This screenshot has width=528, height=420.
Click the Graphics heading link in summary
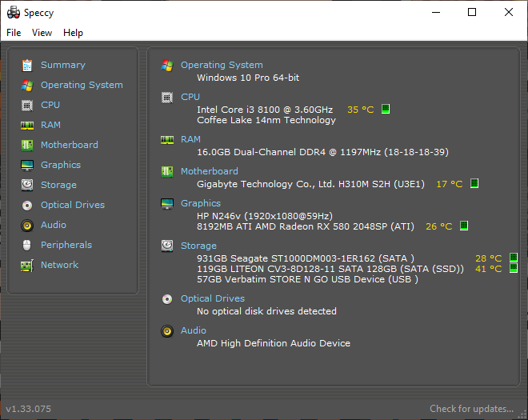pyautogui.click(x=201, y=203)
